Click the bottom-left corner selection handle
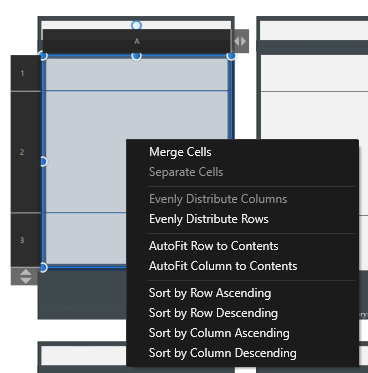This screenshot has width=368, height=373. pyautogui.click(x=43, y=267)
